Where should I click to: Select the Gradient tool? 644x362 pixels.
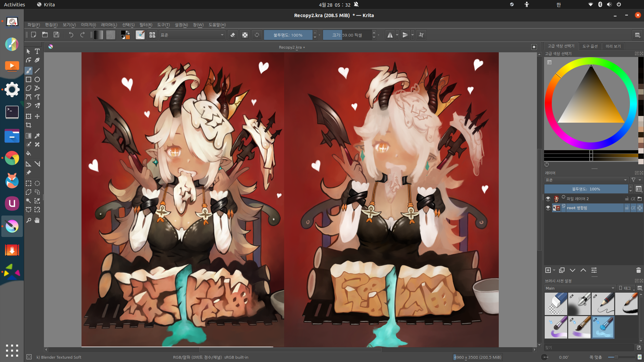[x=29, y=136]
